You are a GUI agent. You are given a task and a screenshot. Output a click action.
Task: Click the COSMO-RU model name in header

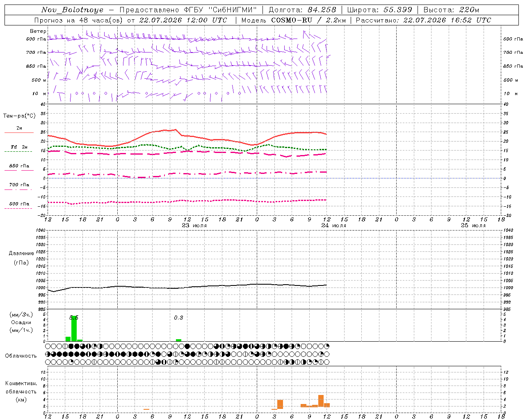pyautogui.click(x=292, y=20)
